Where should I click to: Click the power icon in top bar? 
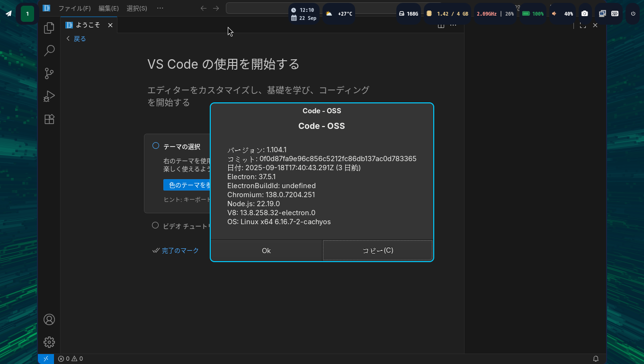633,14
